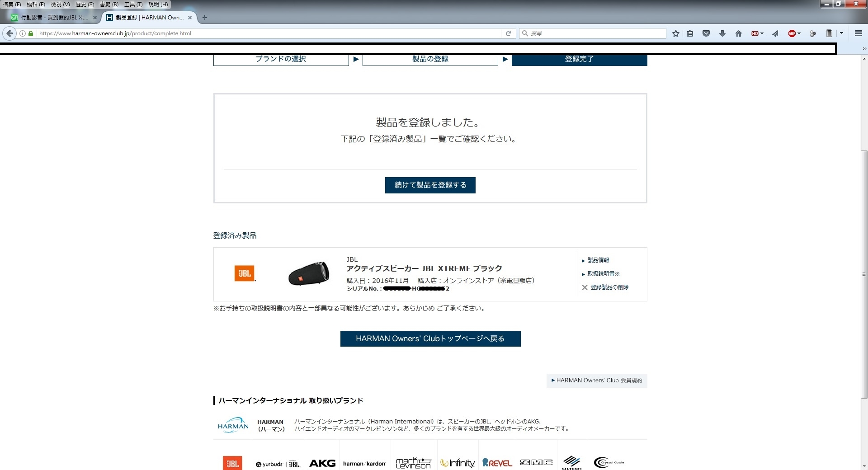Click 続けて製品を登録する button
The width and height of the screenshot is (868, 470).
430,185
